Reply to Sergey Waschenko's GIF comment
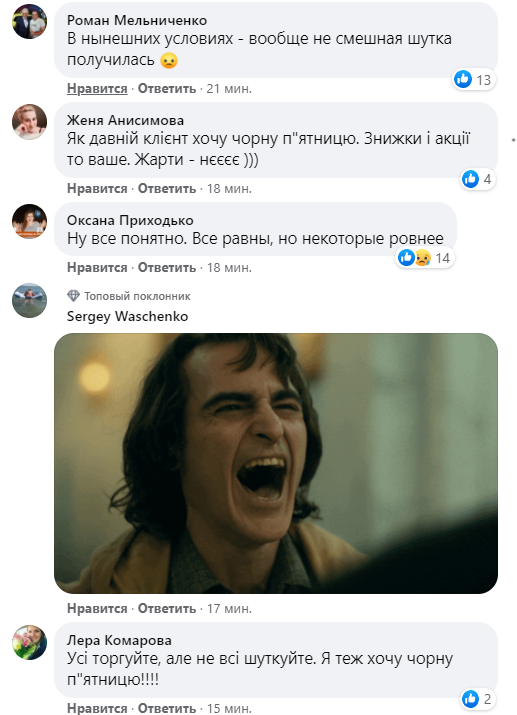 pos(167,608)
